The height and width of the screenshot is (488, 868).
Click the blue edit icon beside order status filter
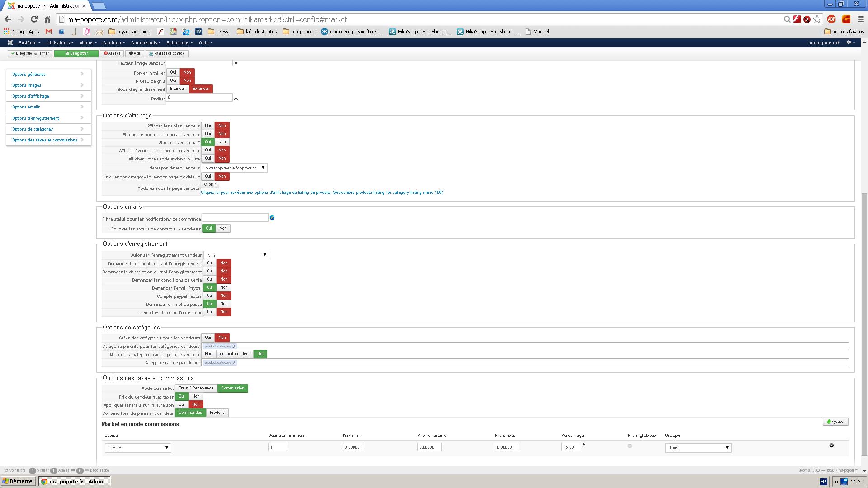pyautogui.click(x=272, y=218)
